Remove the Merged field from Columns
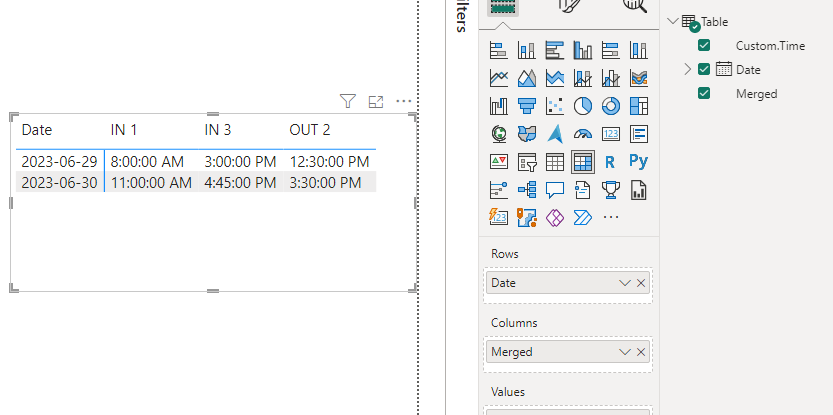Image resolution: width=833 pixels, height=415 pixels. coord(641,352)
